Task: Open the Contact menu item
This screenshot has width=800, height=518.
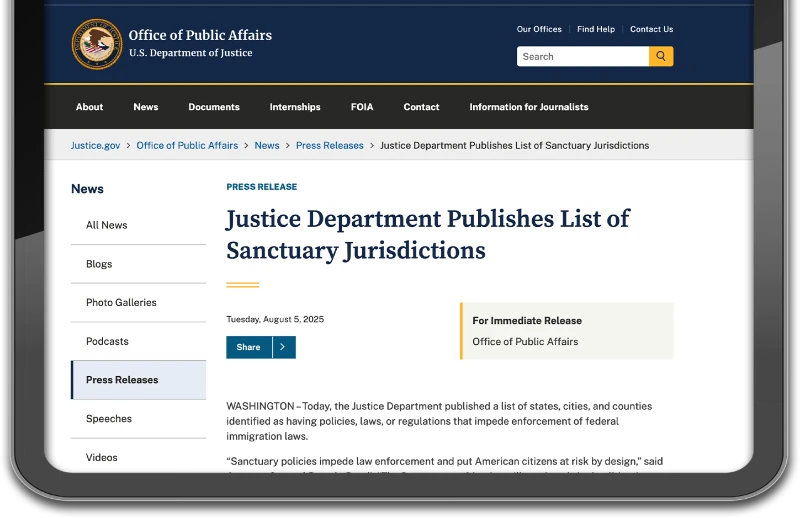Action: click(x=421, y=107)
